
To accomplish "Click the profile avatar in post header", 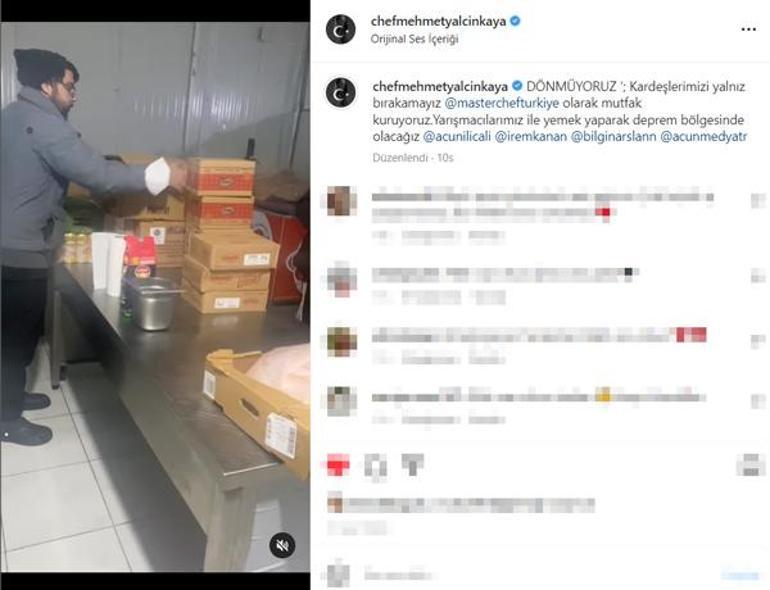I will tap(340, 29).
